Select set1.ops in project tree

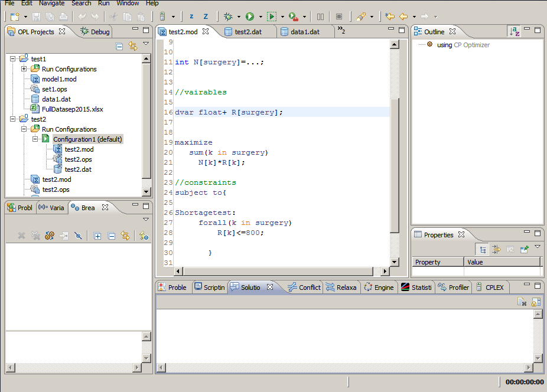[54, 89]
